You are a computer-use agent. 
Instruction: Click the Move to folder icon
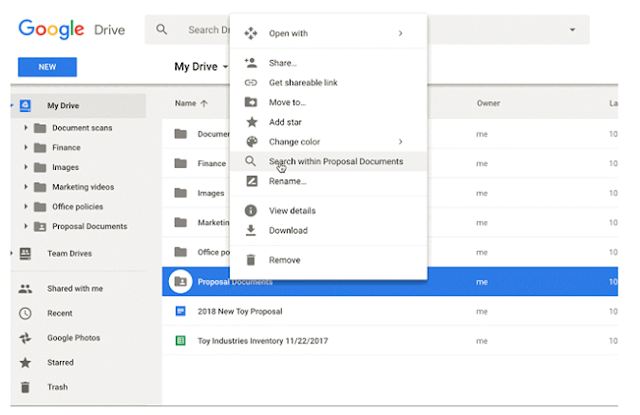click(251, 102)
